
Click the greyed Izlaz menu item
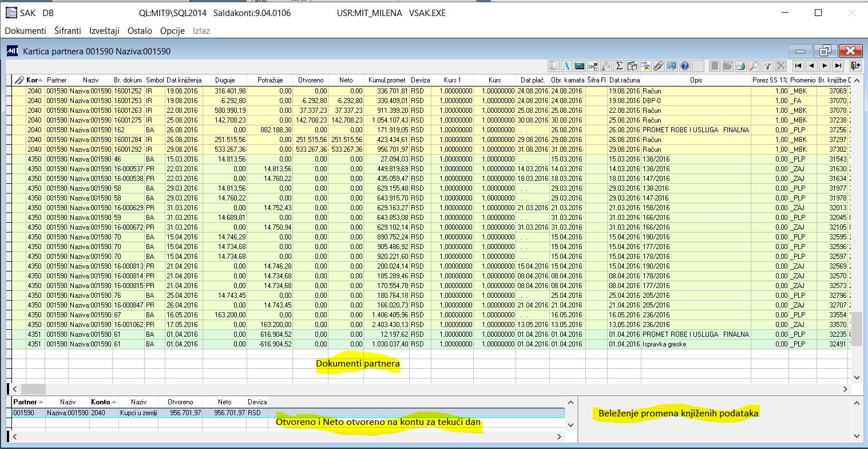click(201, 30)
